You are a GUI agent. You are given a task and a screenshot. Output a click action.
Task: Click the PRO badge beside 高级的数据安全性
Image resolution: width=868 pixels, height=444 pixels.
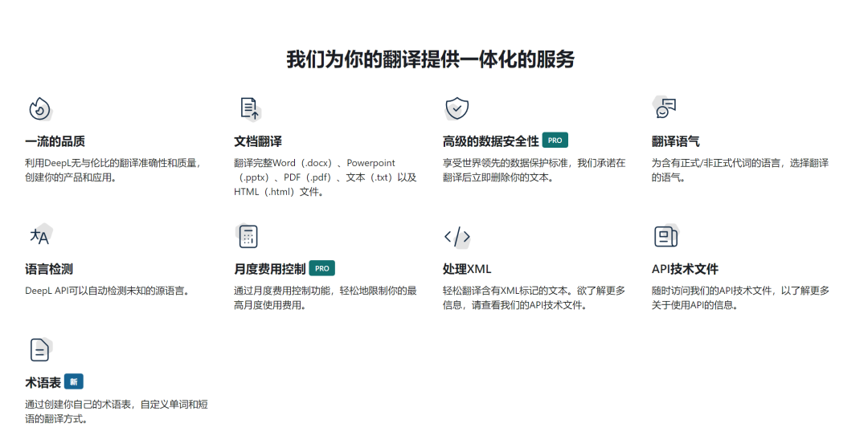tap(555, 141)
